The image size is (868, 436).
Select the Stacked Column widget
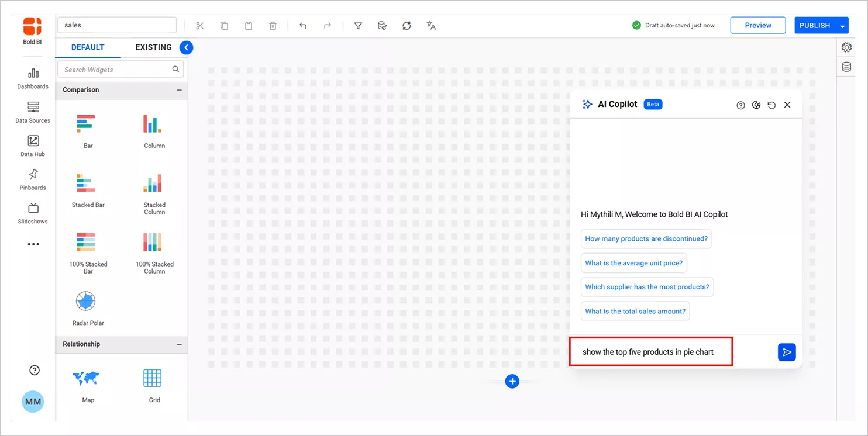coord(154,194)
